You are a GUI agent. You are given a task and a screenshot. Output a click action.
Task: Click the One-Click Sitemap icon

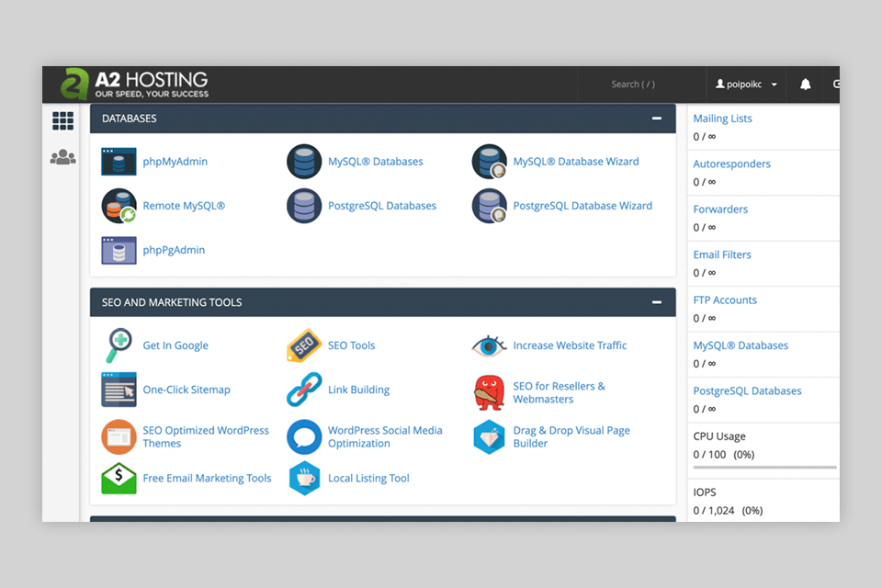119,390
